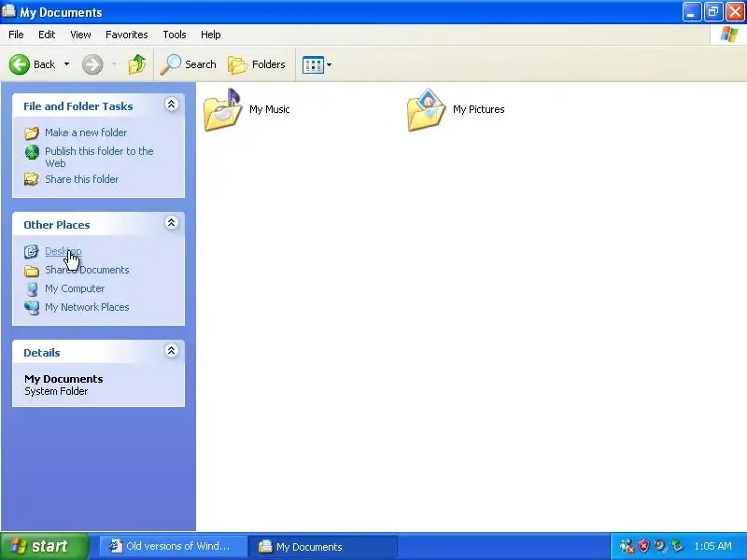Click the globe icon beside Publish this folder
The image size is (747, 560).
pyautogui.click(x=32, y=152)
